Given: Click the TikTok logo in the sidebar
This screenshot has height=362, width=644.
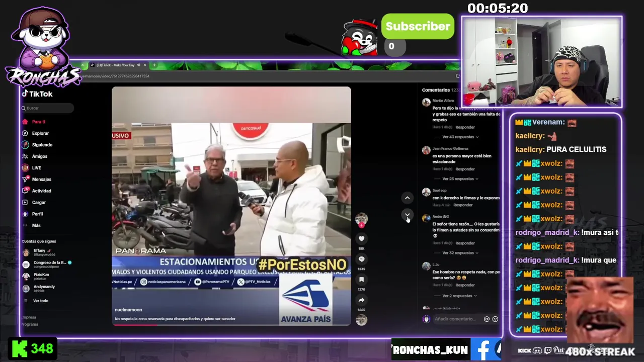Looking at the screenshot, I should (x=37, y=94).
